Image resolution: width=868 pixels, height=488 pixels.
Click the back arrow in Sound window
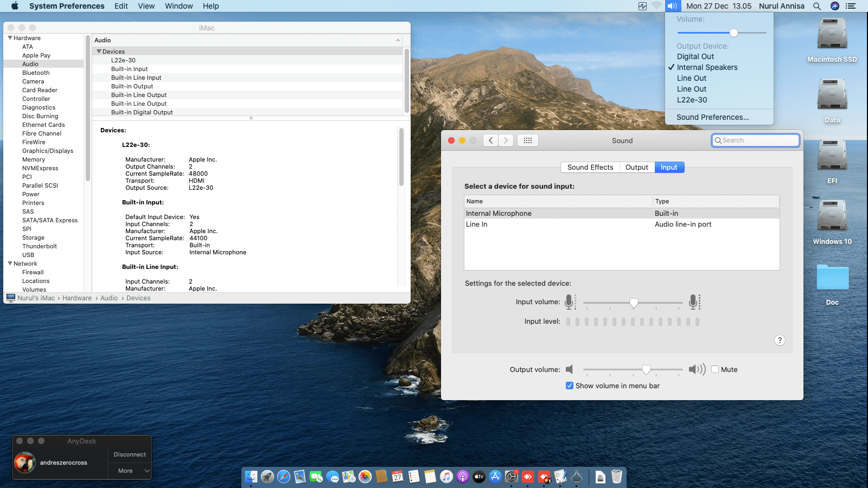click(x=490, y=140)
